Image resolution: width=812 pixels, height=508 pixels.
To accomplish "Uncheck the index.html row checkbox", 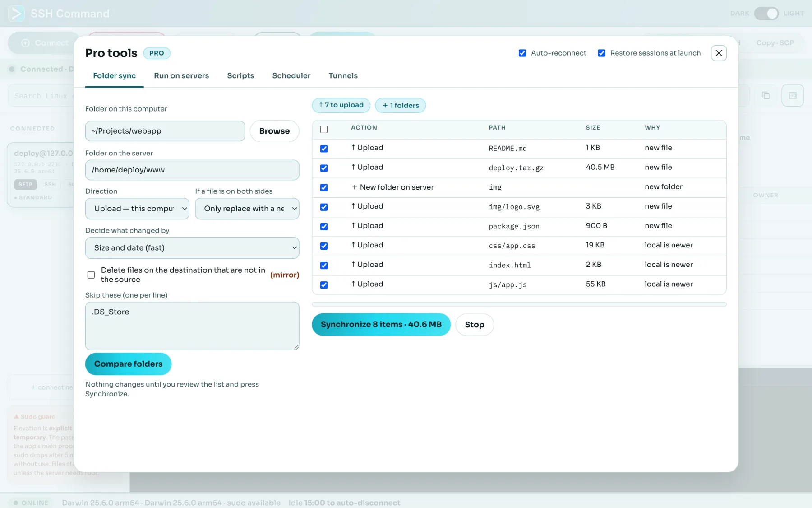I will [324, 266].
